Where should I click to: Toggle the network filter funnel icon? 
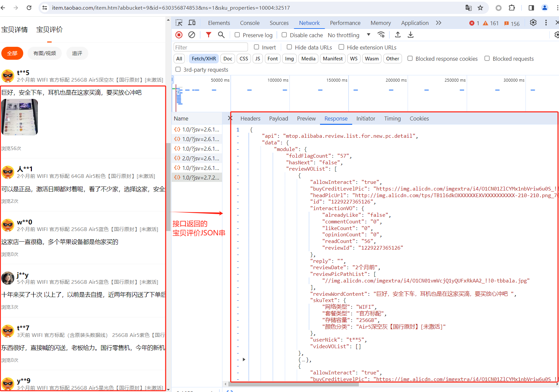click(x=208, y=35)
